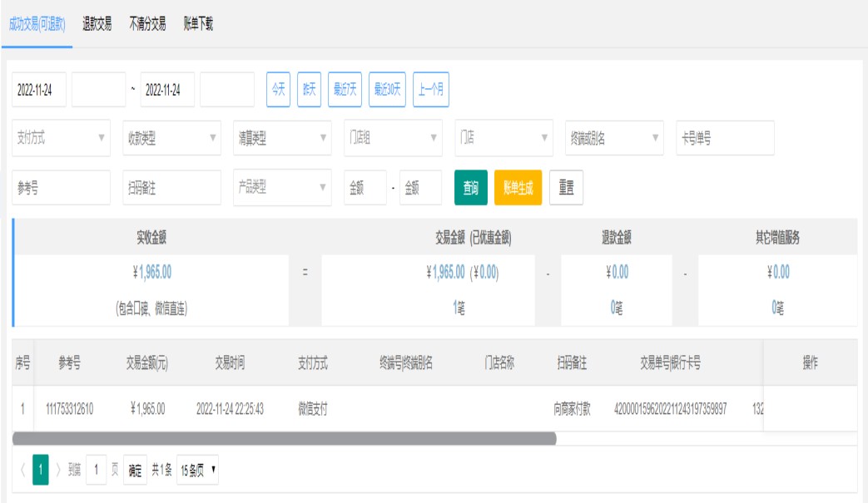
Task: Go to the 账单下载 tab
Action: pyautogui.click(x=198, y=24)
